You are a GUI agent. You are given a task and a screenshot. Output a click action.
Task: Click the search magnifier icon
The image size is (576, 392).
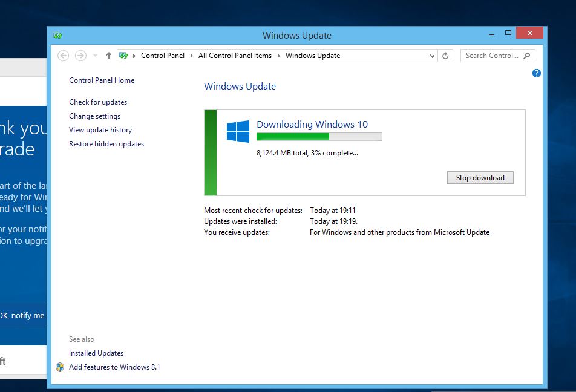pos(528,55)
